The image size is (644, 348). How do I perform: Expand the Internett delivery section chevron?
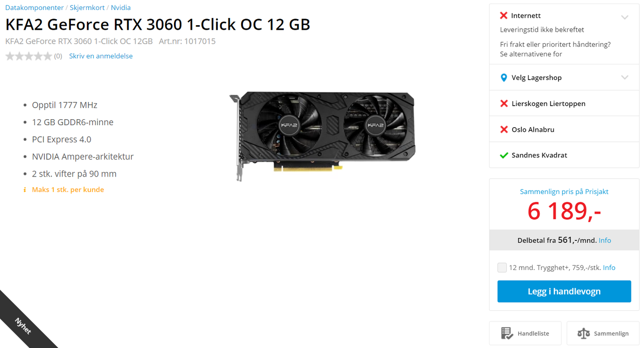[625, 17]
